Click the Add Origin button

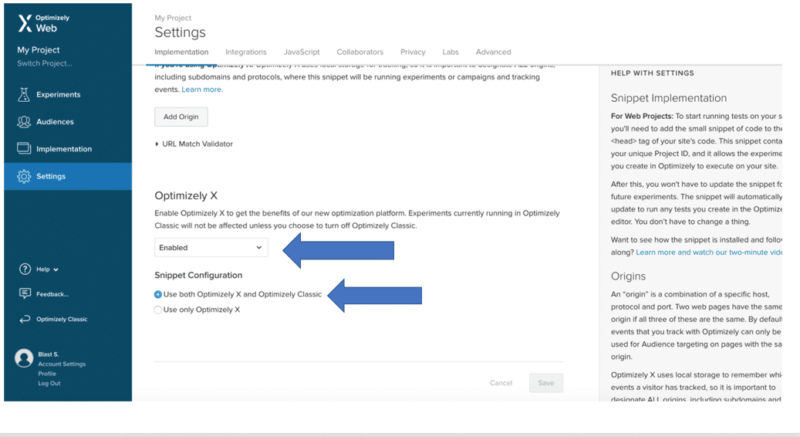click(181, 117)
